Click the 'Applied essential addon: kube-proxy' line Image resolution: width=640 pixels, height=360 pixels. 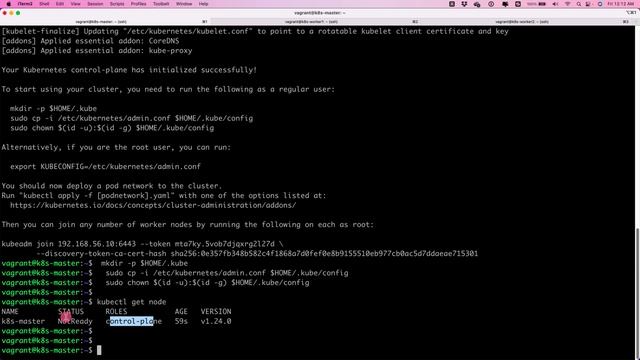97,51
